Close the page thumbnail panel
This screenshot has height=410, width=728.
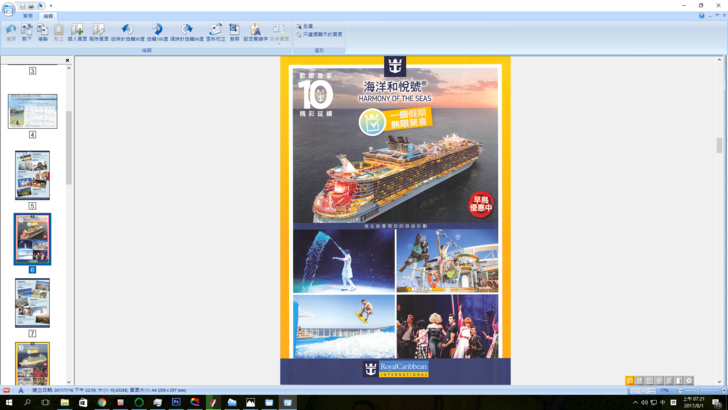click(68, 61)
